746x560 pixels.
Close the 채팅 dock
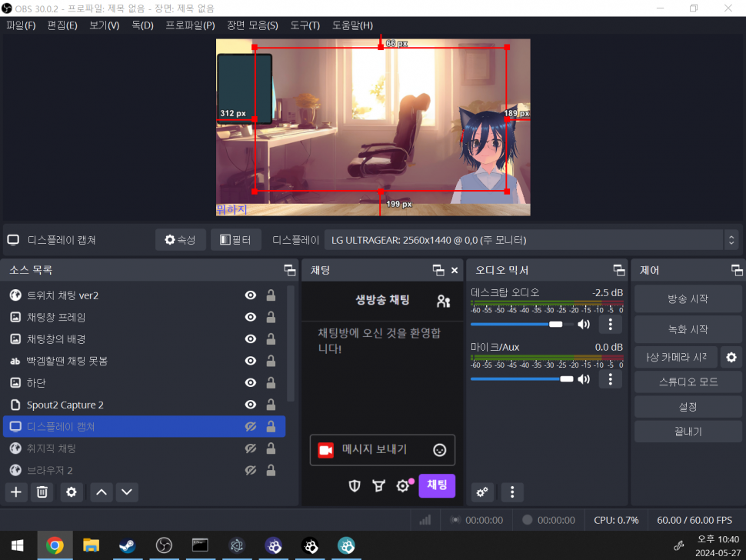pyautogui.click(x=455, y=270)
